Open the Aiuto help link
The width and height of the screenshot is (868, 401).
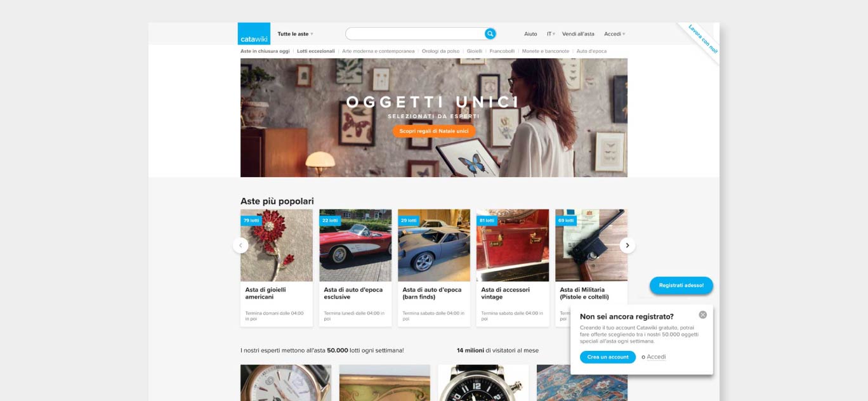pos(530,34)
